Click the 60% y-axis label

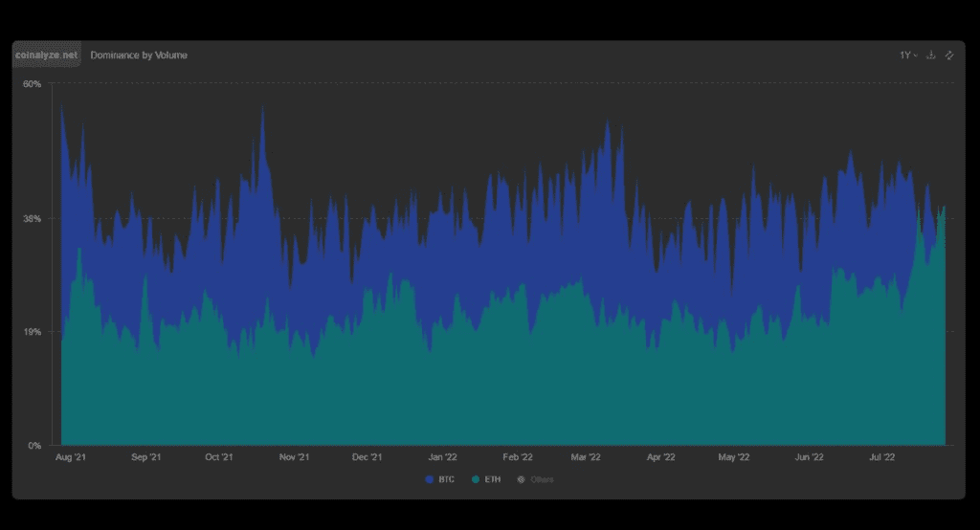tap(32, 84)
